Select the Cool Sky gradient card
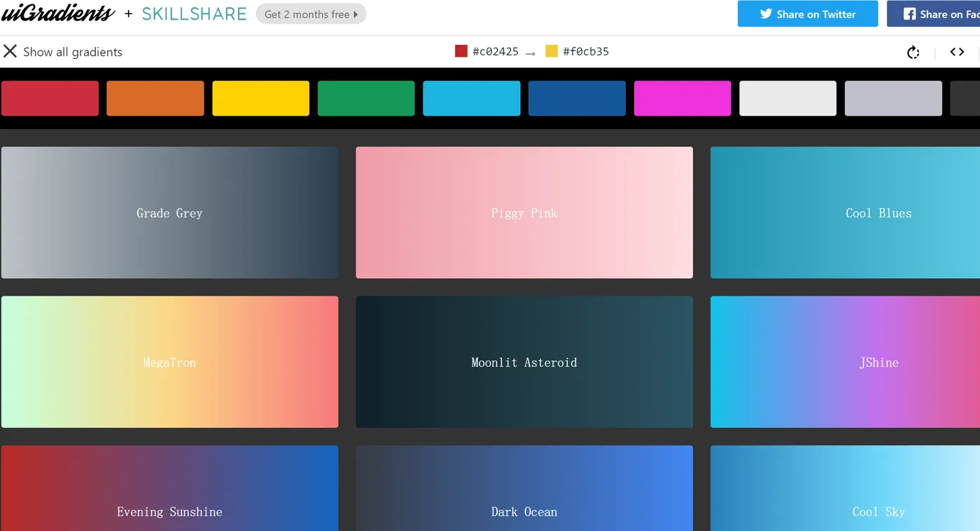The image size is (980, 531). pos(845,488)
